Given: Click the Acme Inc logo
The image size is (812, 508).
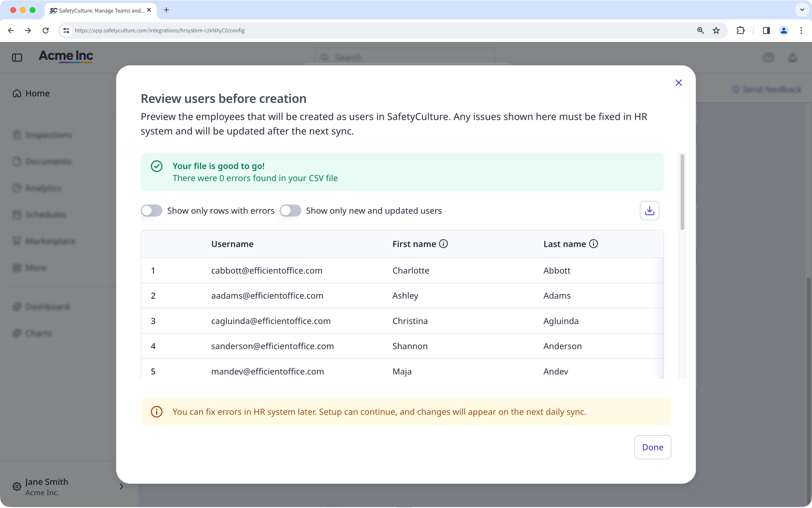Looking at the screenshot, I should pyautogui.click(x=66, y=56).
